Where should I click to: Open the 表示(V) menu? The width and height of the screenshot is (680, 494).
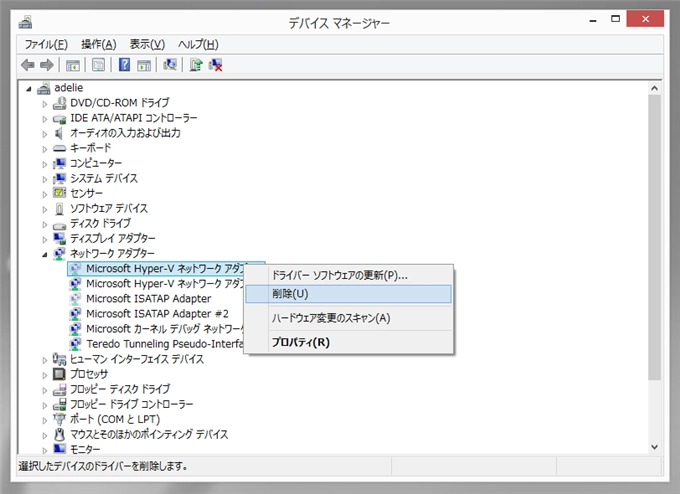coord(147,44)
